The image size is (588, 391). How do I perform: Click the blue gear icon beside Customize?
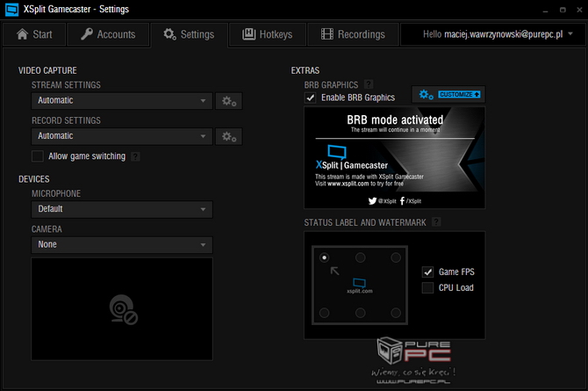[x=426, y=94]
